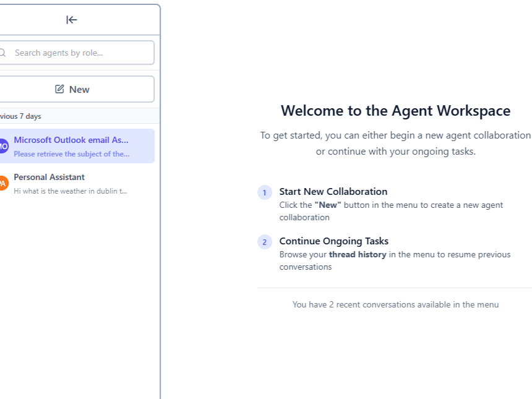Click the 'Start New Collaboration' heading
Viewport: 532px width, 399px height.
(x=333, y=192)
